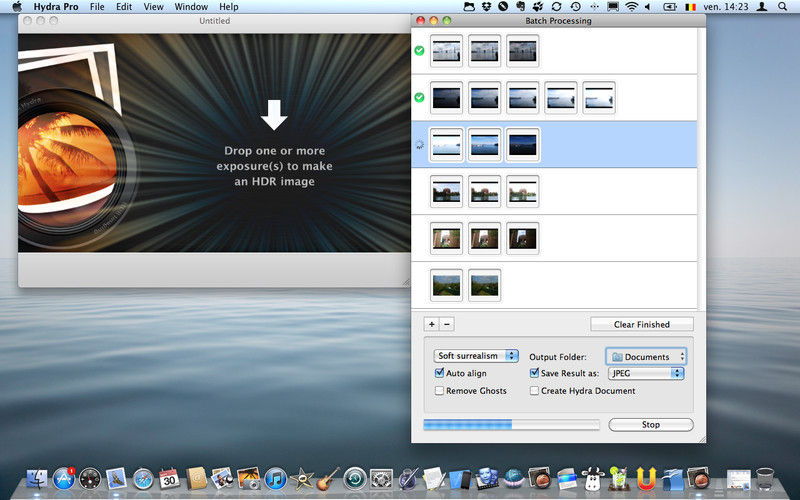The image size is (800, 500).
Task: Open the App Store from the dock
Action: [64, 479]
